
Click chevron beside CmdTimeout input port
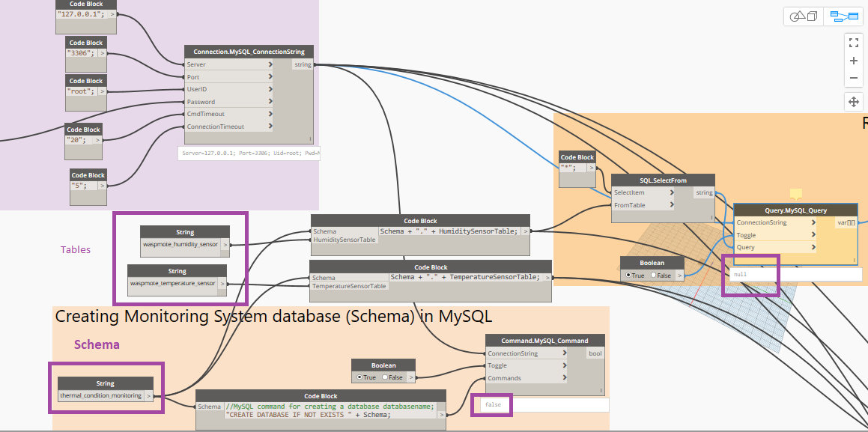tap(270, 114)
